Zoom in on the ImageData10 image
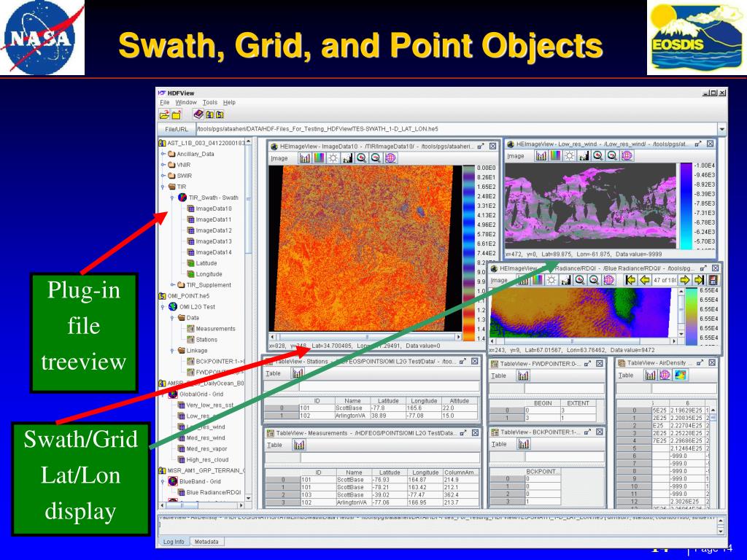Image resolution: width=747 pixels, height=560 pixels. point(361,157)
